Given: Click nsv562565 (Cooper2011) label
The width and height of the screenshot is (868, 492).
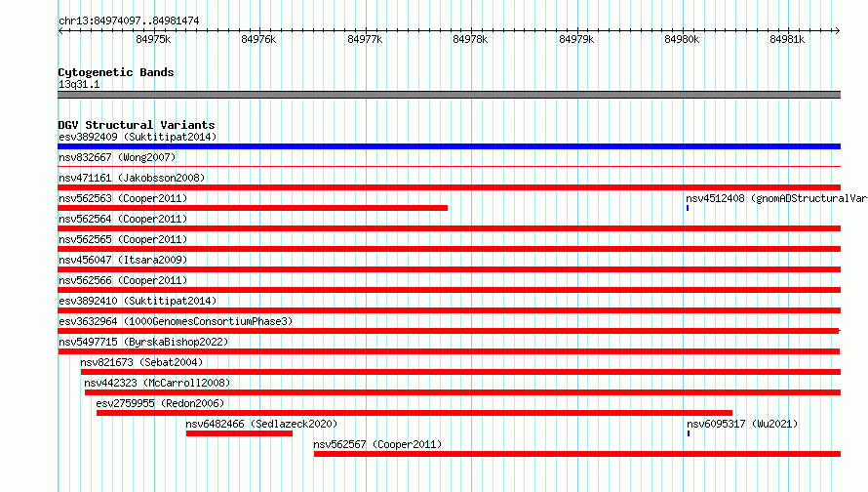Looking at the screenshot, I should click(123, 239).
